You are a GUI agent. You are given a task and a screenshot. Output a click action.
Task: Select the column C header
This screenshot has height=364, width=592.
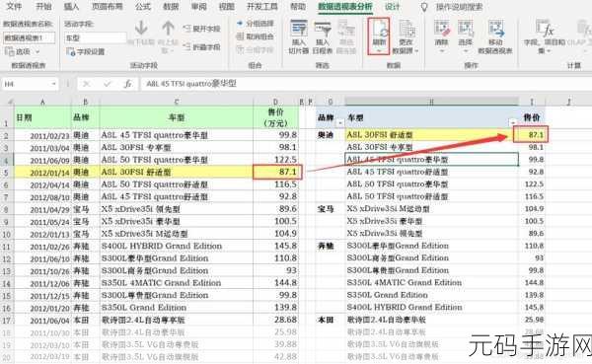click(177, 102)
